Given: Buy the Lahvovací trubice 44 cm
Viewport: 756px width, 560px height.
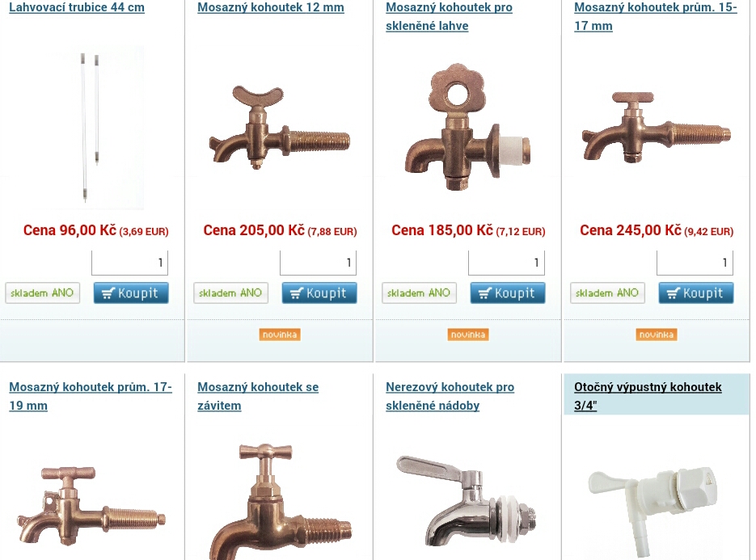Looking at the screenshot, I should tap(131, 293).
